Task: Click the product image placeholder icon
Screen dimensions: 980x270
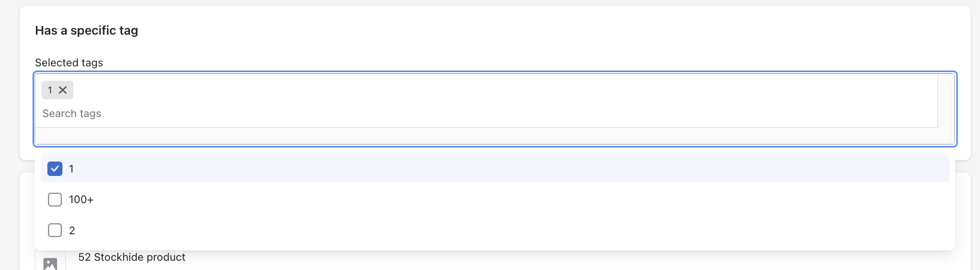Action: (x=50, y=264)
